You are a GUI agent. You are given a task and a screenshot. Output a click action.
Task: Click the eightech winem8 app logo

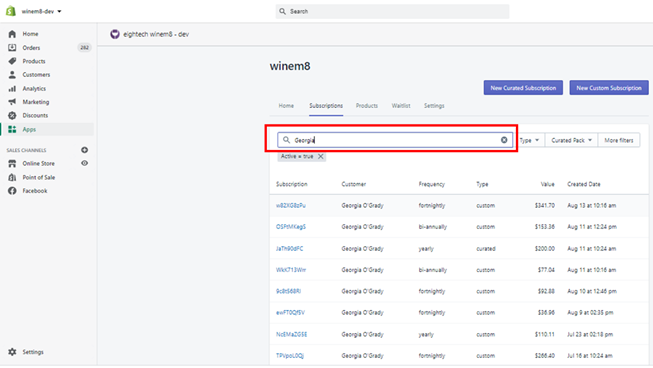click(x=115, y=34)
